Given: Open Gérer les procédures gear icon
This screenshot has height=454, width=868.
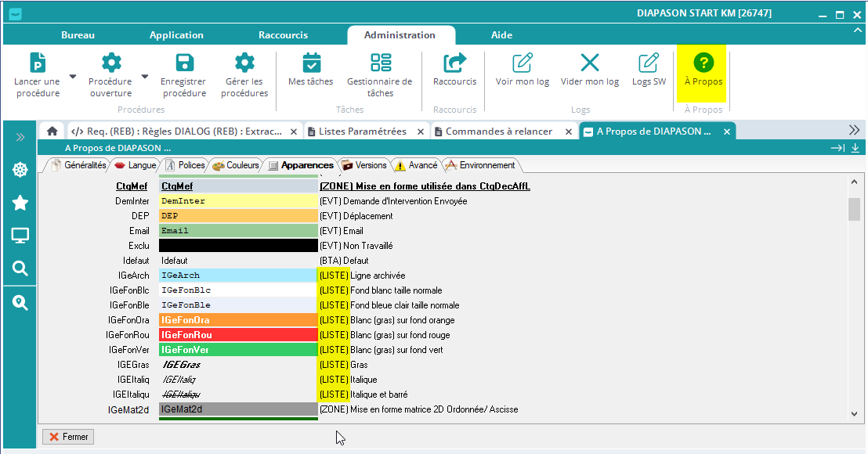Looking at the screenshot, I should (x=244, y=63).
